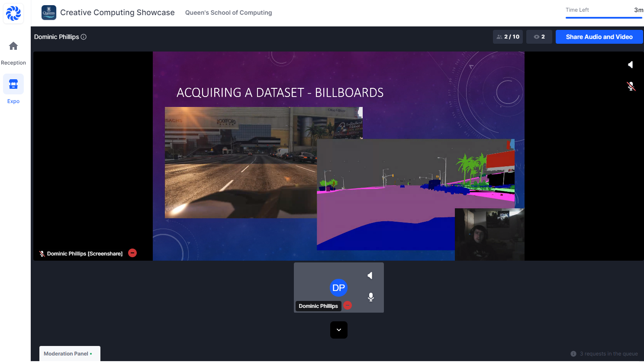Click the info icon next to Dominic Phillips
The width and height of the screenshot is (644, 362).
pos(84,37)
